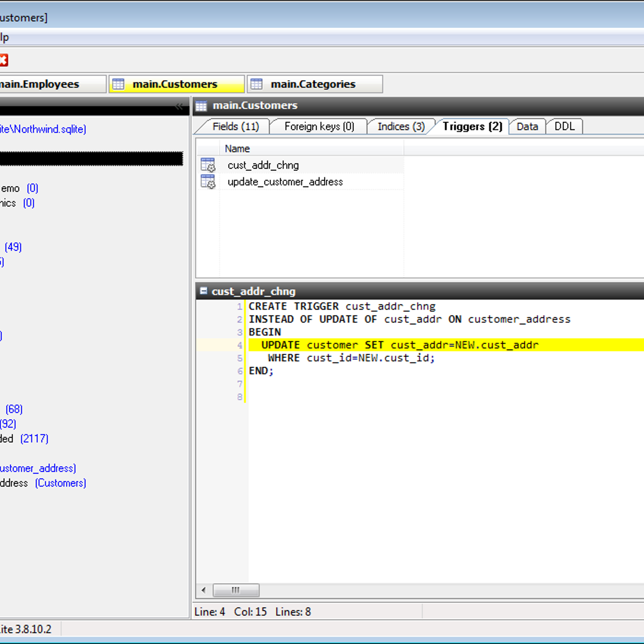This screenshot has height=644, width=644.
Task: Click the horizontal scrollbar thumb in editor
Action: [x=236, y=590]
